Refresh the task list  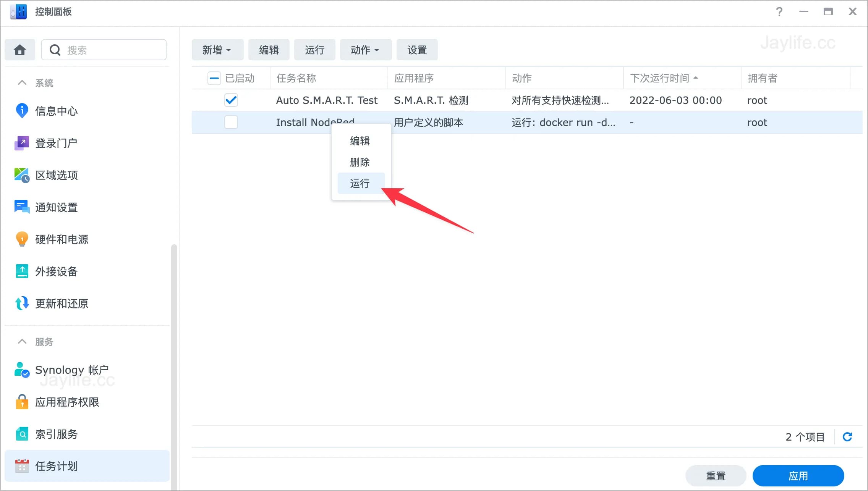[848, 437]
